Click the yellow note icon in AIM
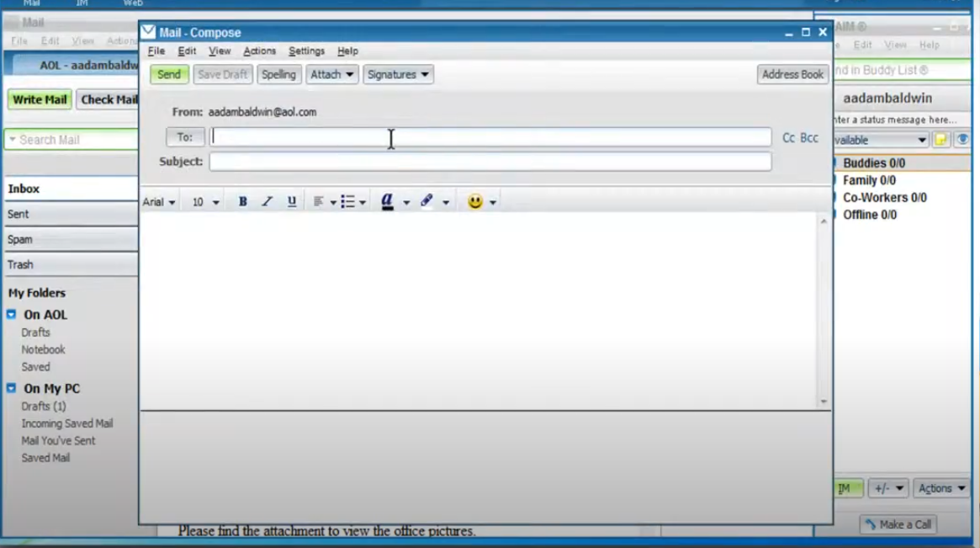980x548 pixels. pos(940,140)
